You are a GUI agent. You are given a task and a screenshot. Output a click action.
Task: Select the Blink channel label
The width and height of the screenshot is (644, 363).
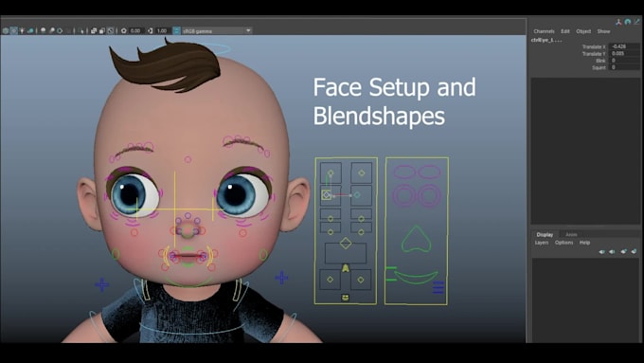tap(600, 61)
